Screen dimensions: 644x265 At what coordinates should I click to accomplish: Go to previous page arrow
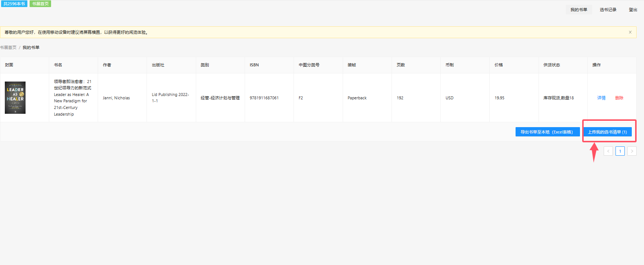coord(608,151)
